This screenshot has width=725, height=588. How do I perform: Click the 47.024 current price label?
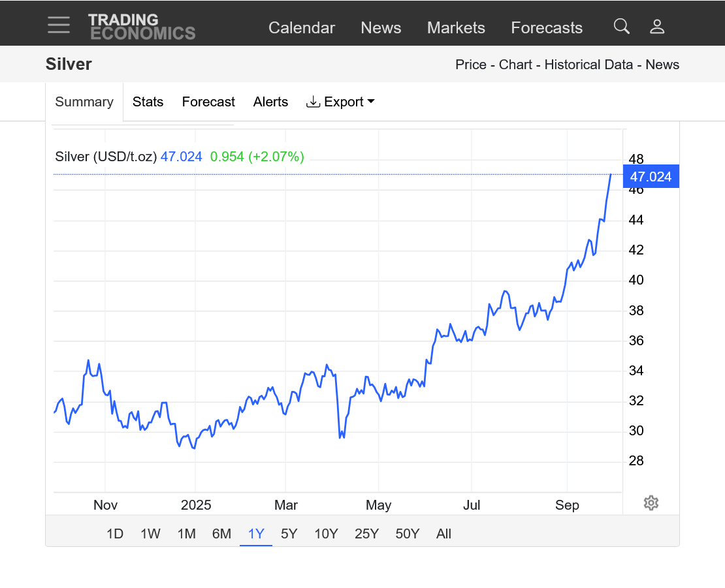(651, 177)
